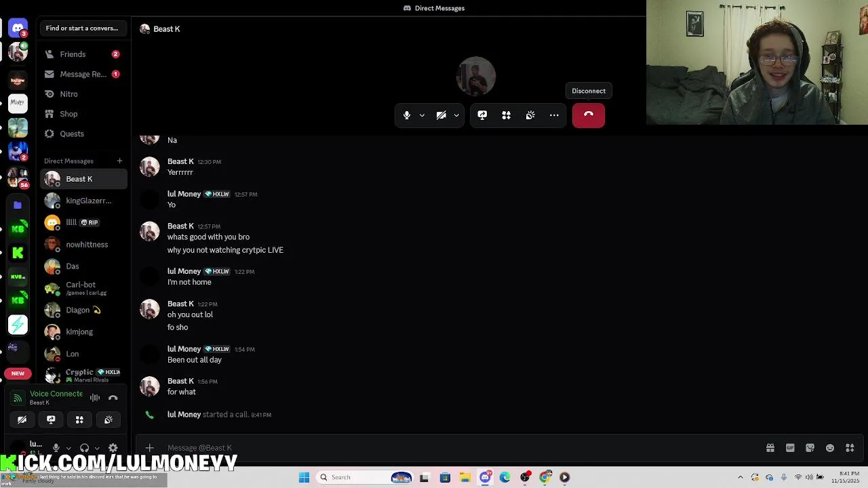Disconnect via voice panel hangup icon
Image resolution: width=868 pixels, height=488 pixels.
click(113, 398)
